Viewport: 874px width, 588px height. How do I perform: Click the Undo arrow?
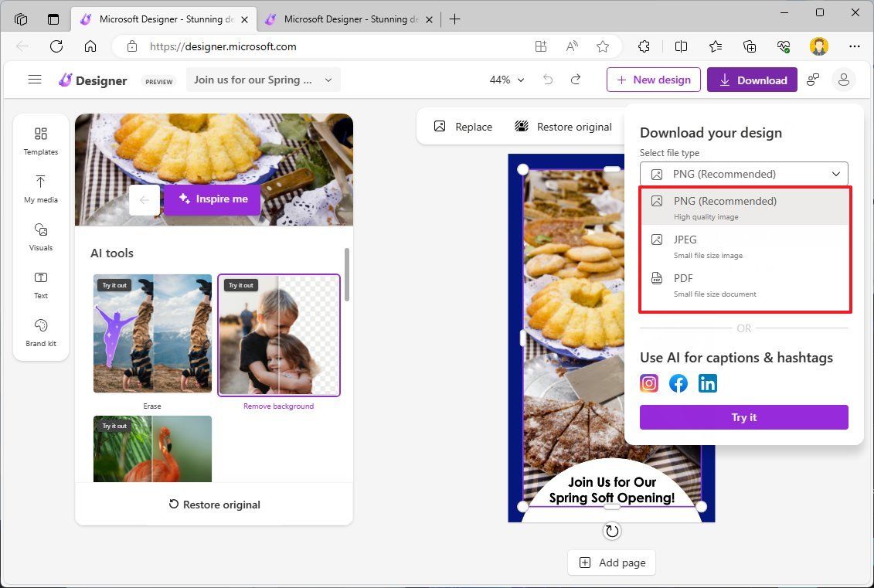pyautogui.click(x=548, y=80)
